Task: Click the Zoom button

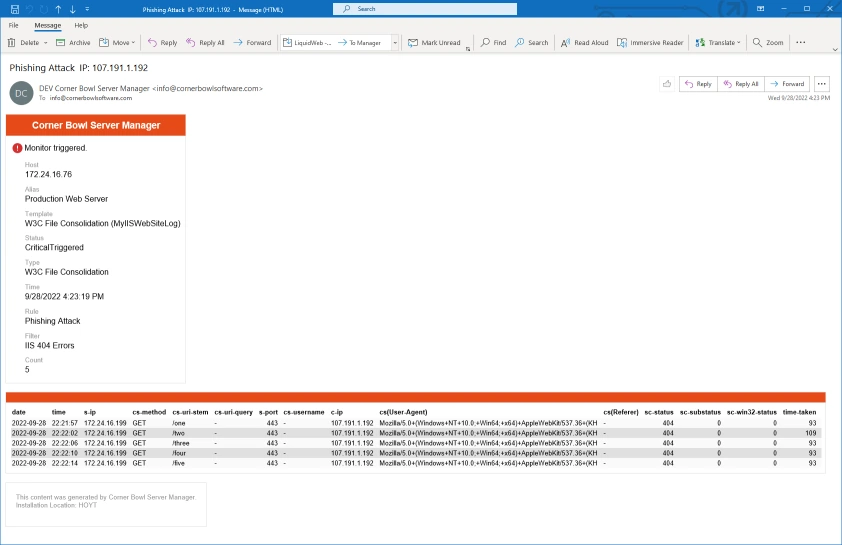Action: pos(768,42)
